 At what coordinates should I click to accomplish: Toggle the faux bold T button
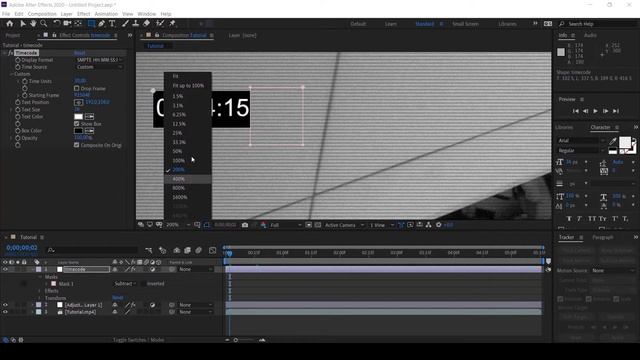point(569,219)
